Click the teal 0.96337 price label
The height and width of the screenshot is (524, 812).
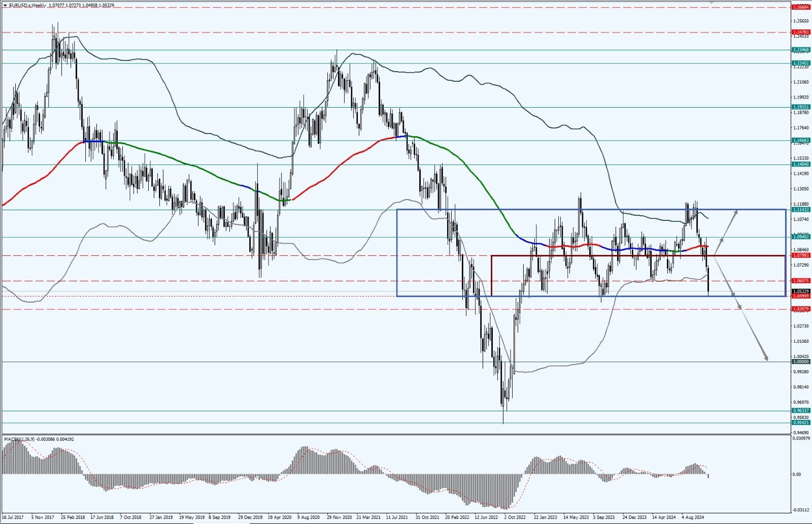tap(800, 410)
